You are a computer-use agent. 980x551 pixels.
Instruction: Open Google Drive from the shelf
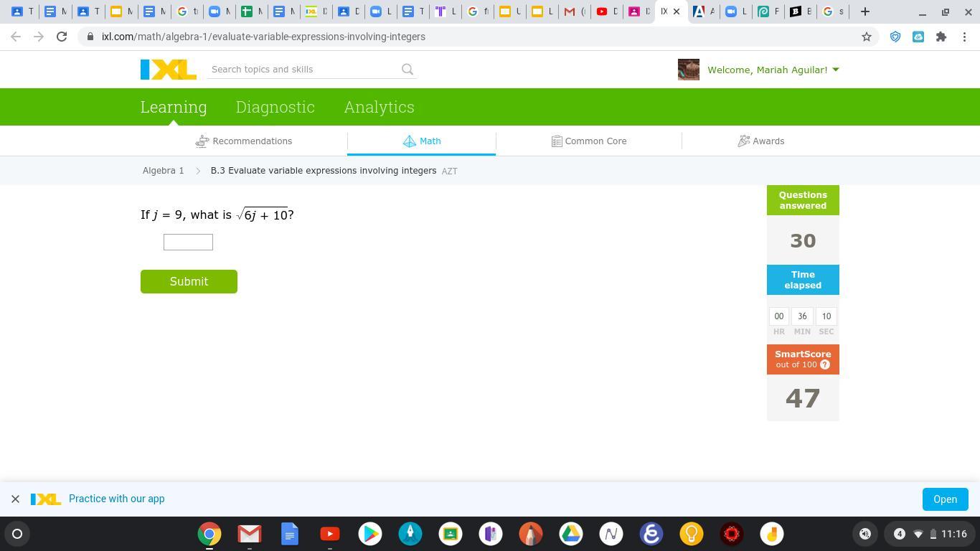[x=571, y=534]
